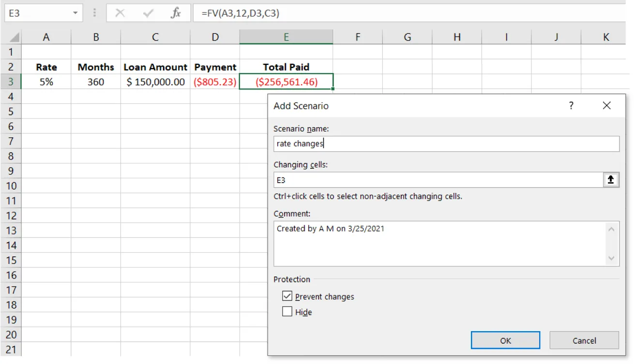Select column C header
The width and height of the screenshot is (634, 364).
click(155, 37)
